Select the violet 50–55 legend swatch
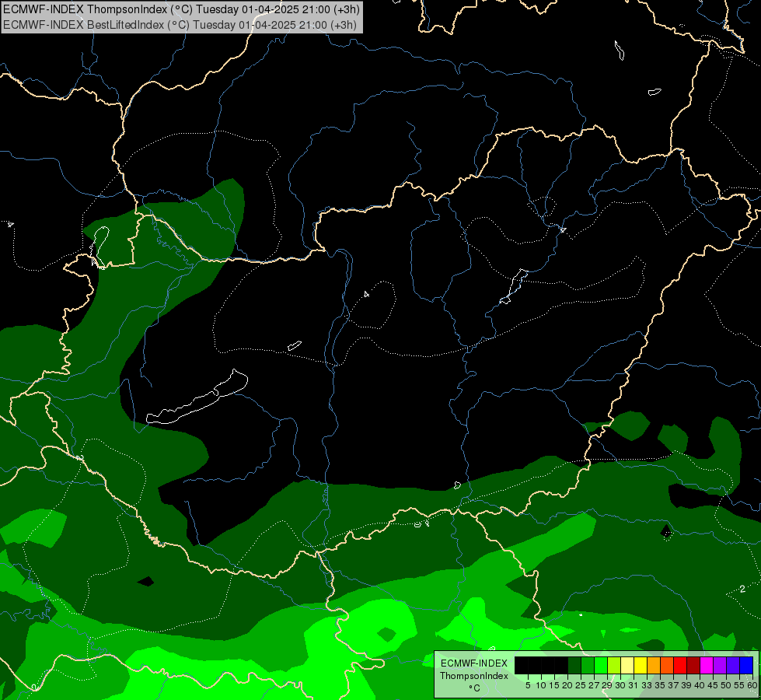 [x=733, y=665]
